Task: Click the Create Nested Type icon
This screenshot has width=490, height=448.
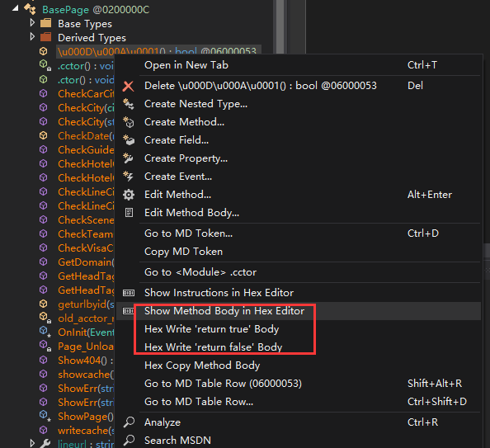Action: pyautogui.click(x=128, y=104)
